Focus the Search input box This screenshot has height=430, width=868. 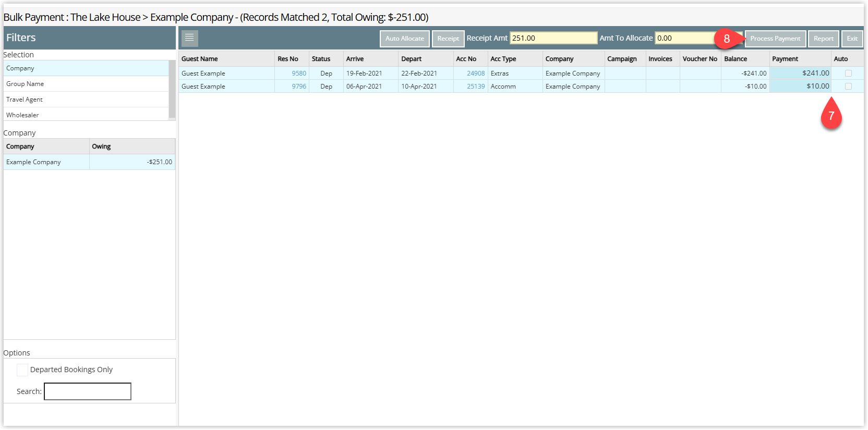pyautogui.click(x=88, y=391)
